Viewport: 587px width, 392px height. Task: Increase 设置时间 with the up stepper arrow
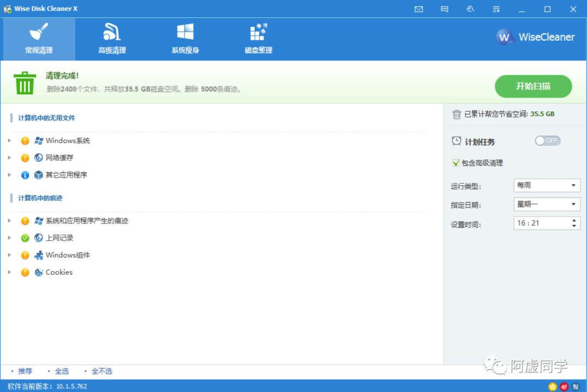coord(574,220)
